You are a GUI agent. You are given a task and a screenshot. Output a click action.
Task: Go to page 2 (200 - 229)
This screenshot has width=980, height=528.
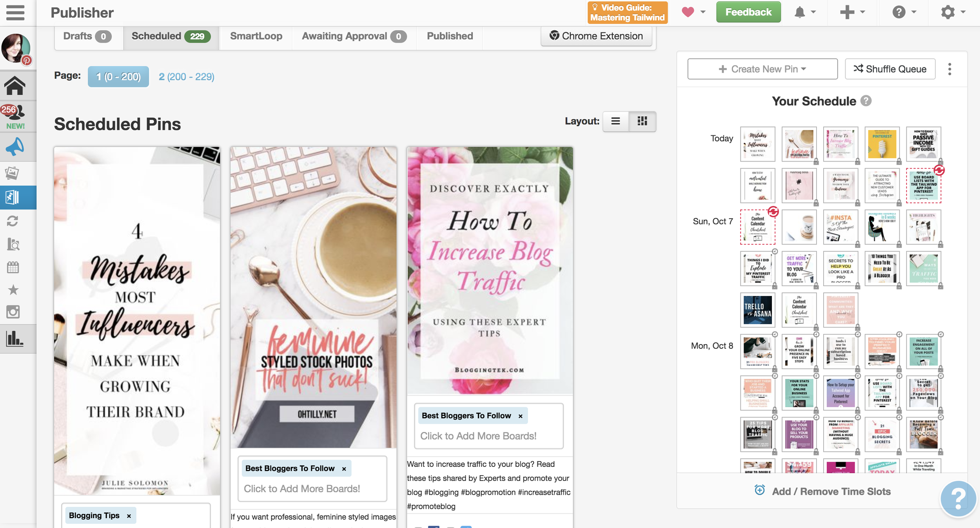[x=186, y=76]
